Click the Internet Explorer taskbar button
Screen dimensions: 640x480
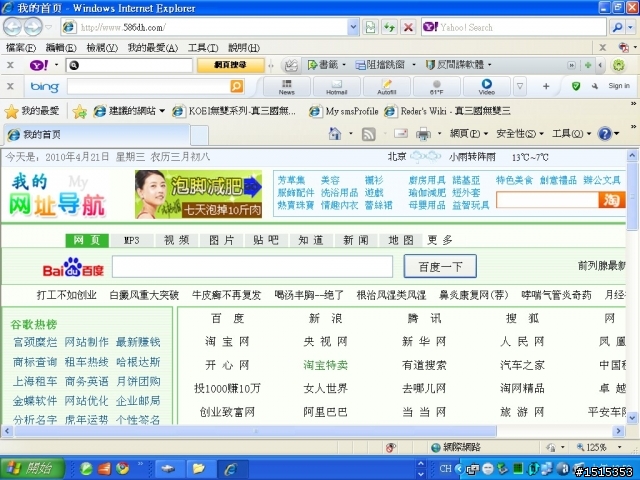click(x=231, y=468)
